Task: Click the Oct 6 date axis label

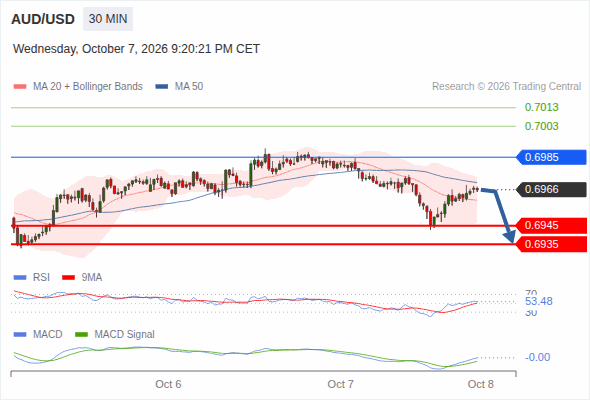Action: click(x=168, y=384)
